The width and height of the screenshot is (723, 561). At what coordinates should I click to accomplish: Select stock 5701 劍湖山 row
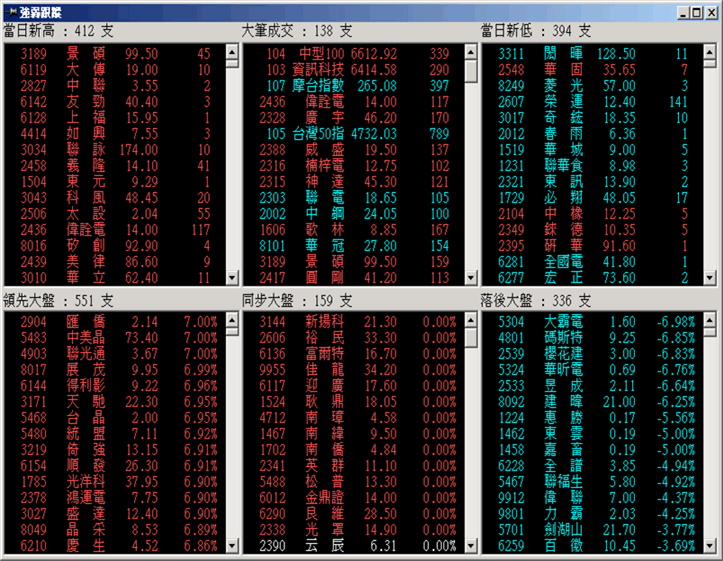593,530
